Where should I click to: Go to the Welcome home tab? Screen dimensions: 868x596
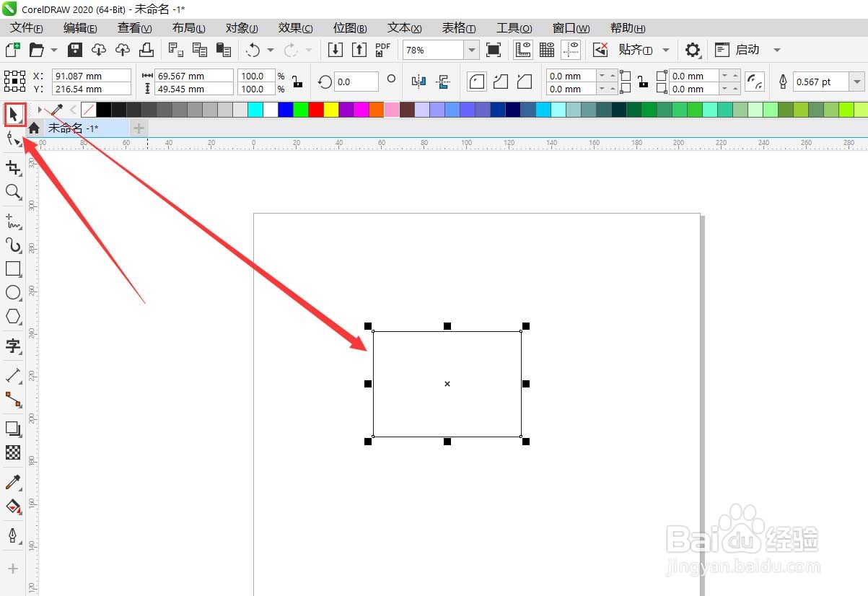(34, 128)
